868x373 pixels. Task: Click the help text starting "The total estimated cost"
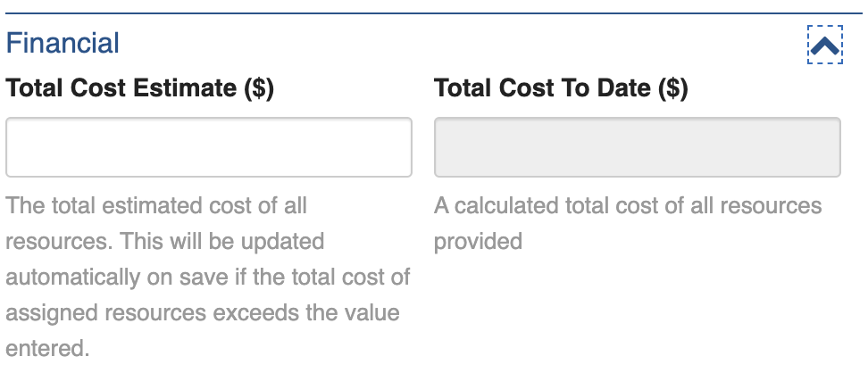[x=156, y=206]
